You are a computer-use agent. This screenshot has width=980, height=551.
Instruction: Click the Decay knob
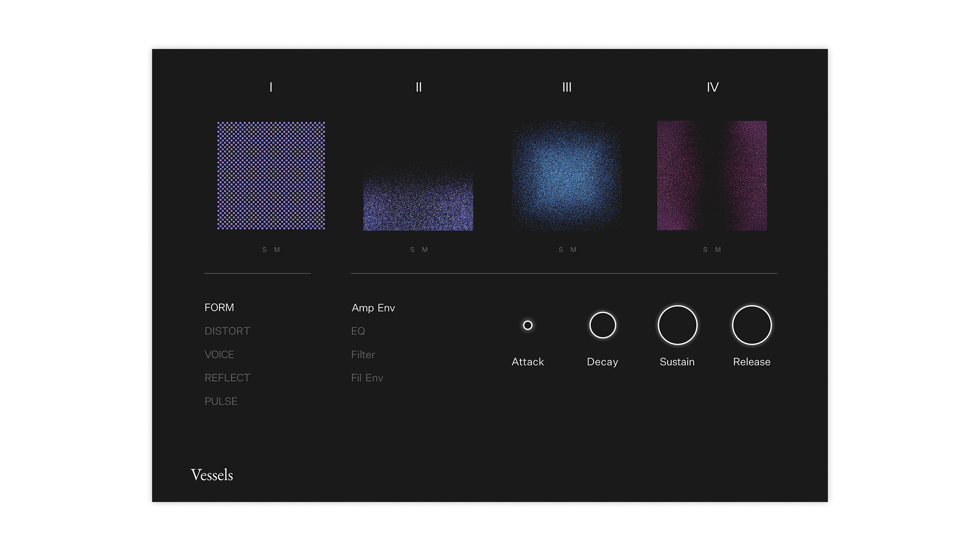[603, 325]
